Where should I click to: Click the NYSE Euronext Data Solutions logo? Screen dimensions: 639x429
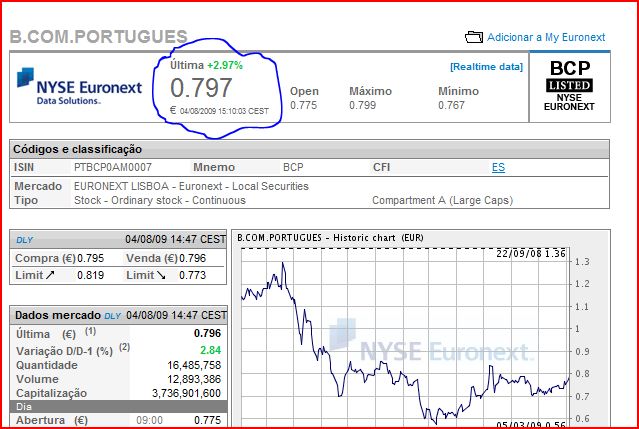pos(79,86)
